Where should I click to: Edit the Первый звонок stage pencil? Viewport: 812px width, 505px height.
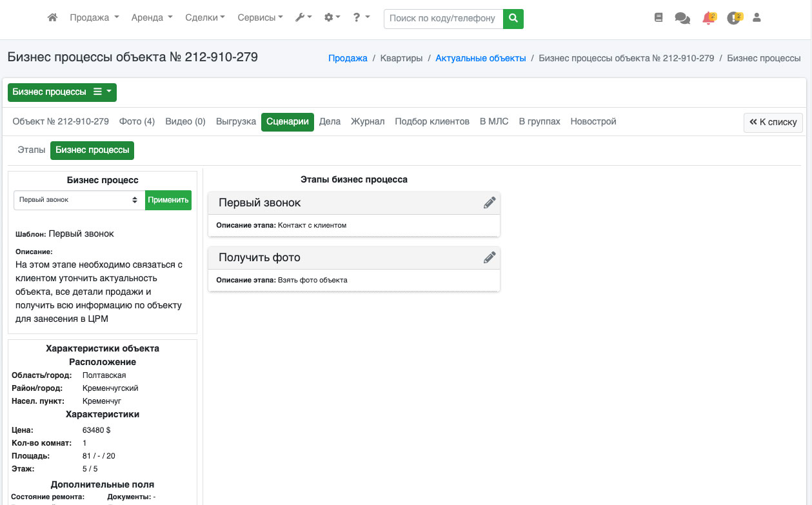click(490, 203)
